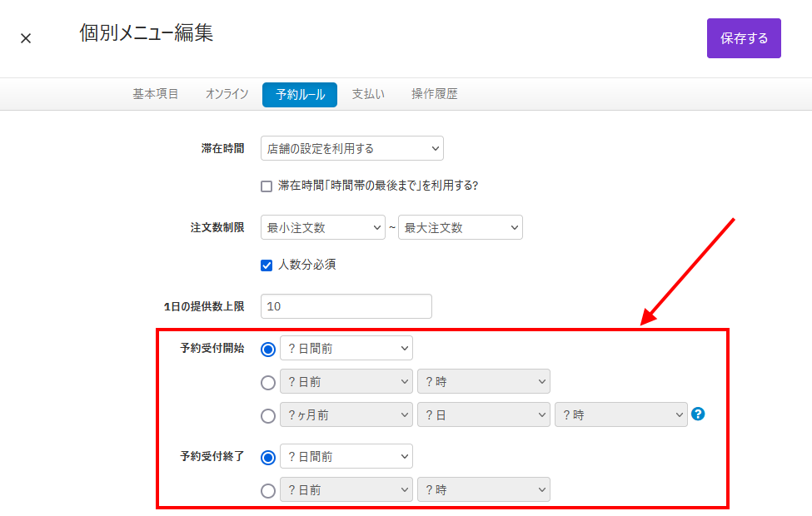Viewport: 812px width, 516px height.
Task: Select the 予約ルール tab
Action: tap(299, 95)
